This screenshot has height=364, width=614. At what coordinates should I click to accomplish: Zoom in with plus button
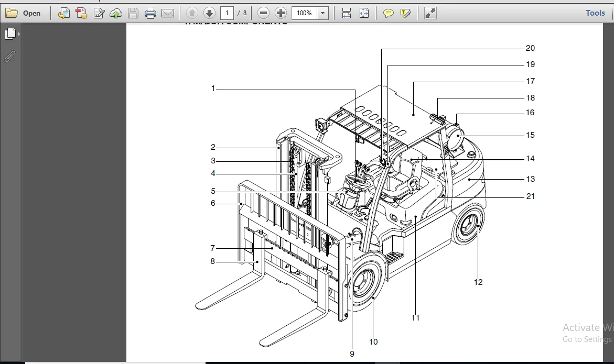coord(281,13)
